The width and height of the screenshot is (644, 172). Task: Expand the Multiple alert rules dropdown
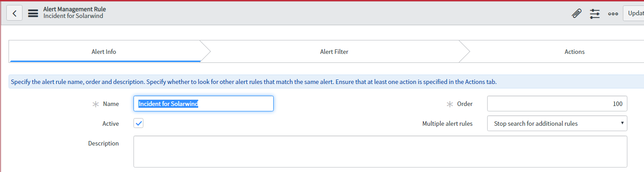click(x=557, y=123)
